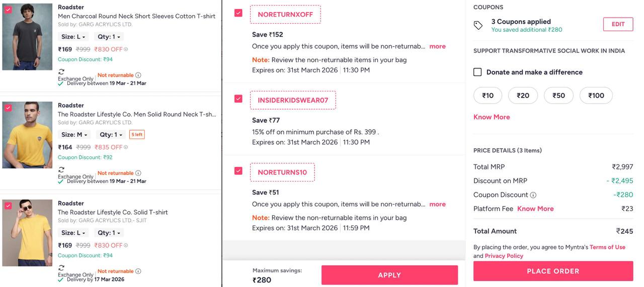Expand 'more' link under NORETURNS10 coupon
The height and width of the screenshot is (287, 644).
[x=437, y=204]
